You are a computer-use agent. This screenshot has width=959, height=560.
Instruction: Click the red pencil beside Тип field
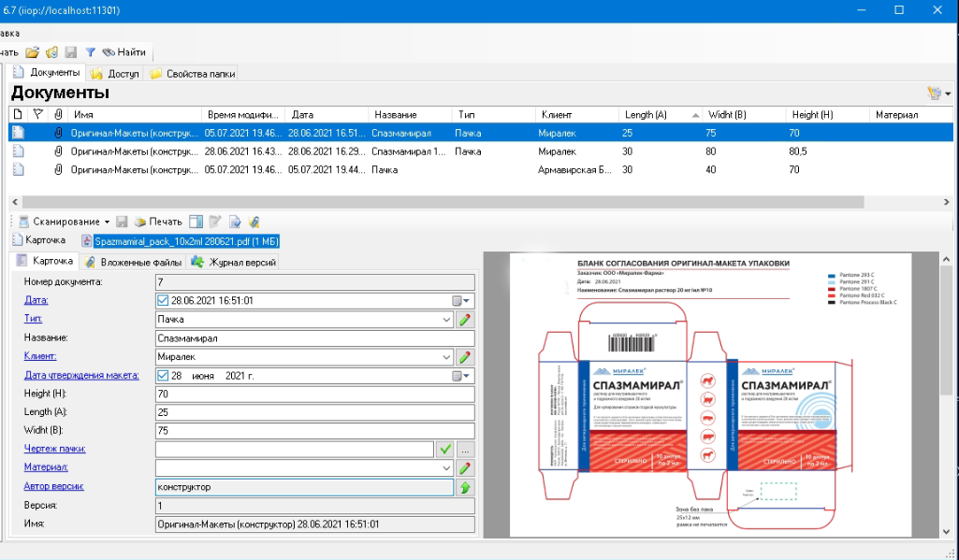(x=465, y=320)
